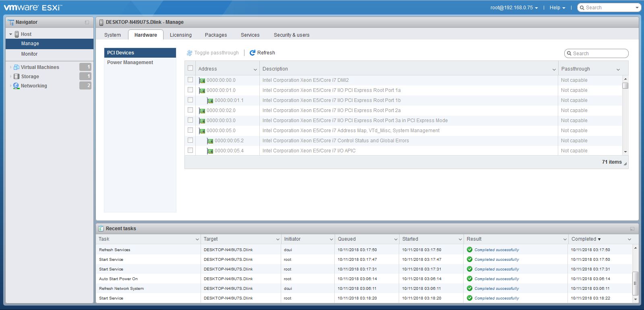Image resolution: width=644 pixels, height=310 pixels.
Task: Click the Refresh arrow icon
Action: click(253, 53)
